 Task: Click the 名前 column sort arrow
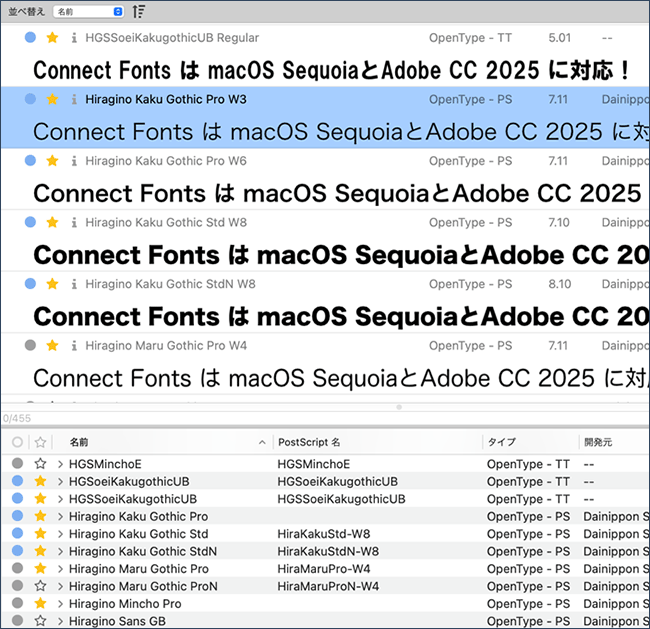[262, 442]
